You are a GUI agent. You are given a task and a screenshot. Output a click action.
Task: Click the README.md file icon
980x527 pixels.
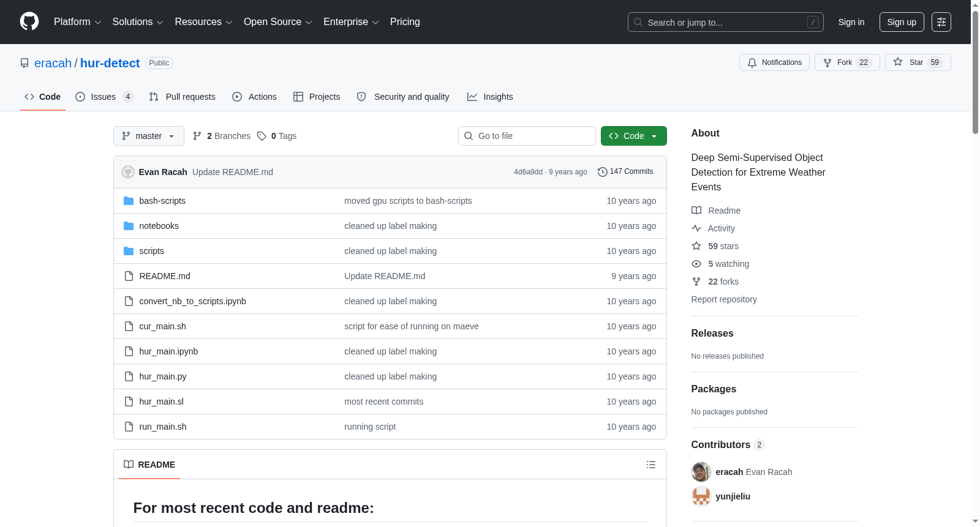pyautogui.click(x=129, y=276)
